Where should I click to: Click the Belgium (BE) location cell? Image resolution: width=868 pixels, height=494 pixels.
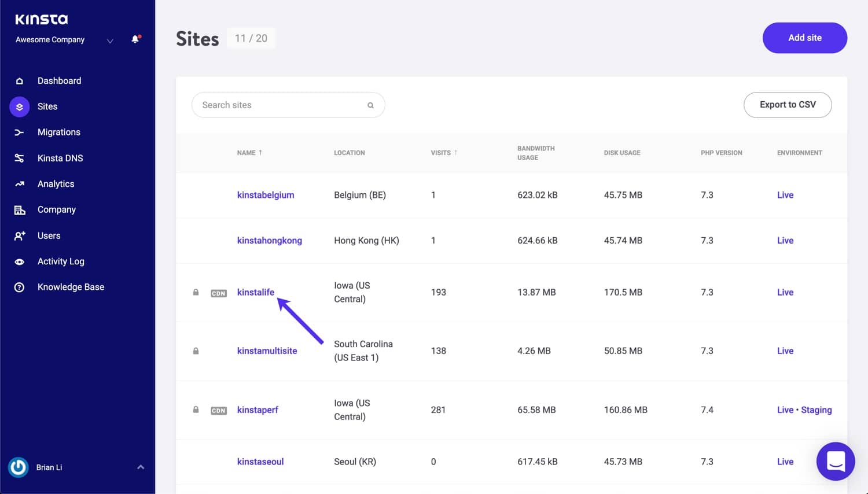click(x=360, y=195)
